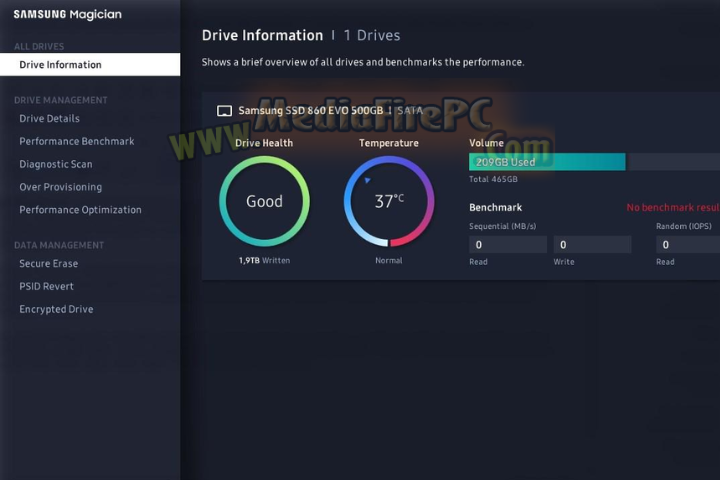The image size is (720, 480).
Task: Click the Total 465GB text
Action: pyautogui.click(x=493, y=179)
